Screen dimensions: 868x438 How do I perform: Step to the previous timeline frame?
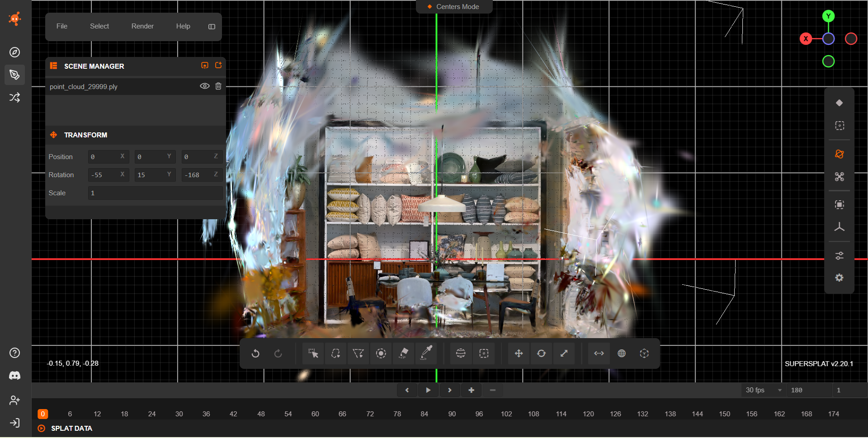point(407,390)
